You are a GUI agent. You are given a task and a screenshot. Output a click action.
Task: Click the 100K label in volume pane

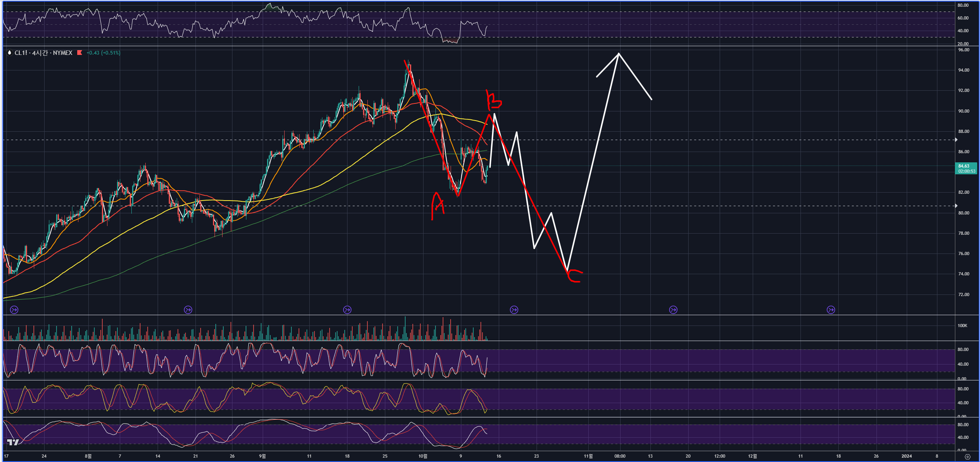tap(962, 326)
